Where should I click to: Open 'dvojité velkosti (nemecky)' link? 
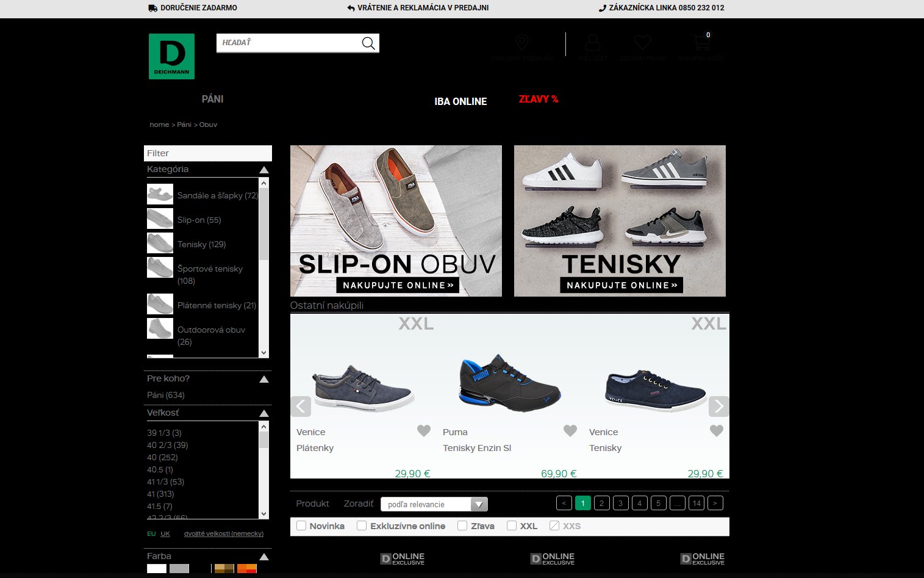[x=224, y=533]
